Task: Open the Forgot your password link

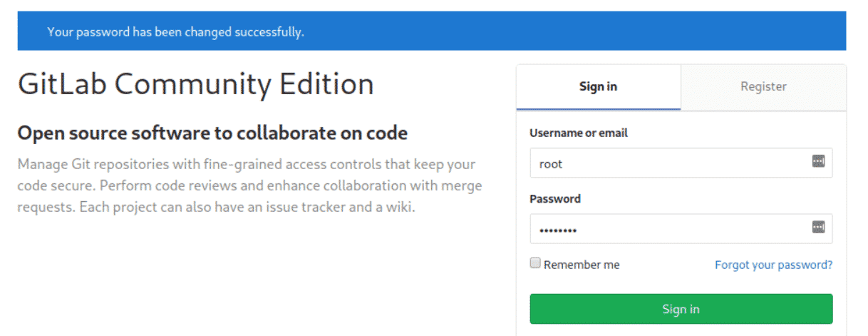Action: [773, 265]
